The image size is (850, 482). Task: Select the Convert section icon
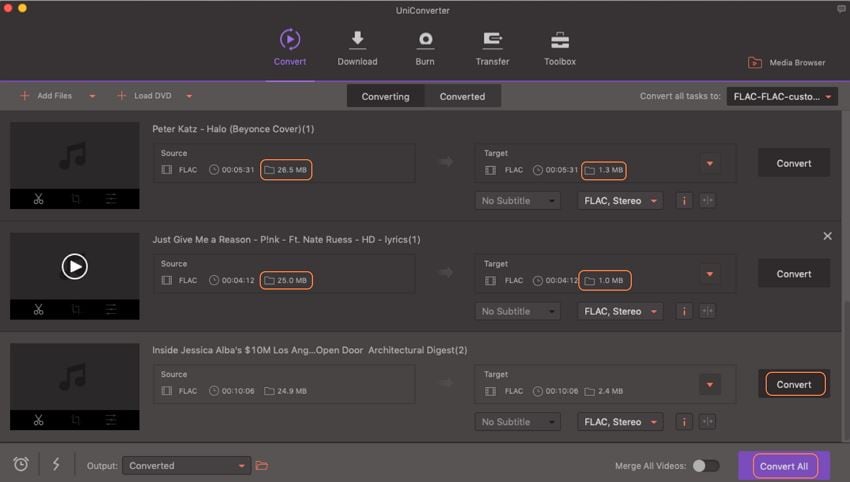[290, 40]
